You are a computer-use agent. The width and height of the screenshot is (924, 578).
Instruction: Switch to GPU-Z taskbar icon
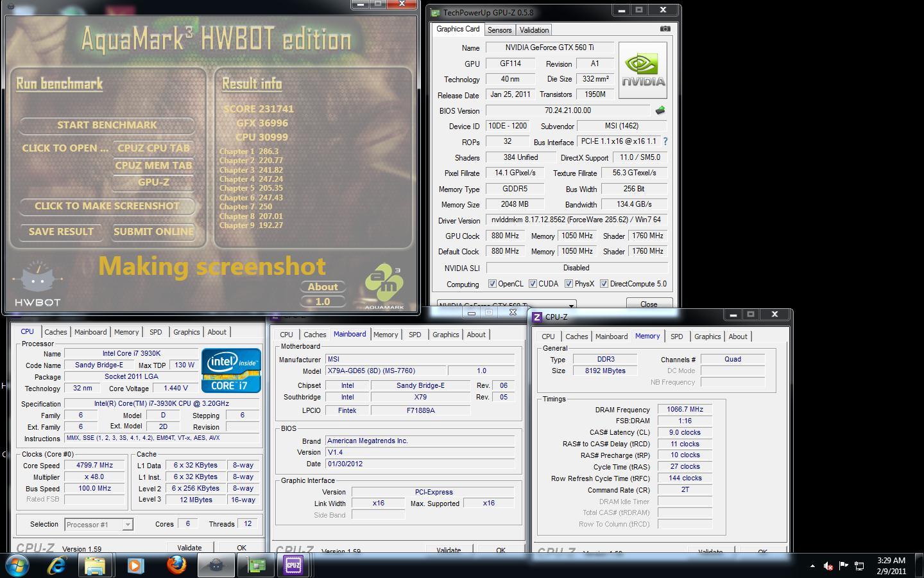[256, 565]
